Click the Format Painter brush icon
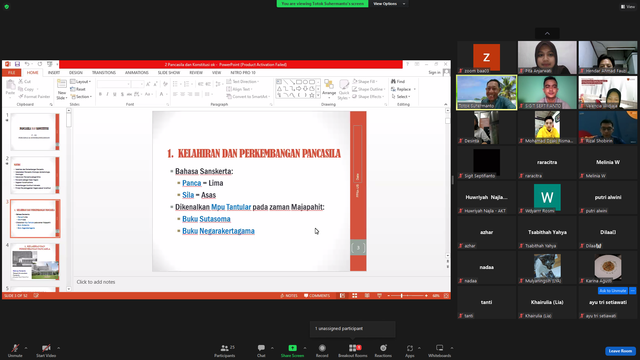Image resolution: width=640 pixels, height=360 pixels. coord(21,97)
